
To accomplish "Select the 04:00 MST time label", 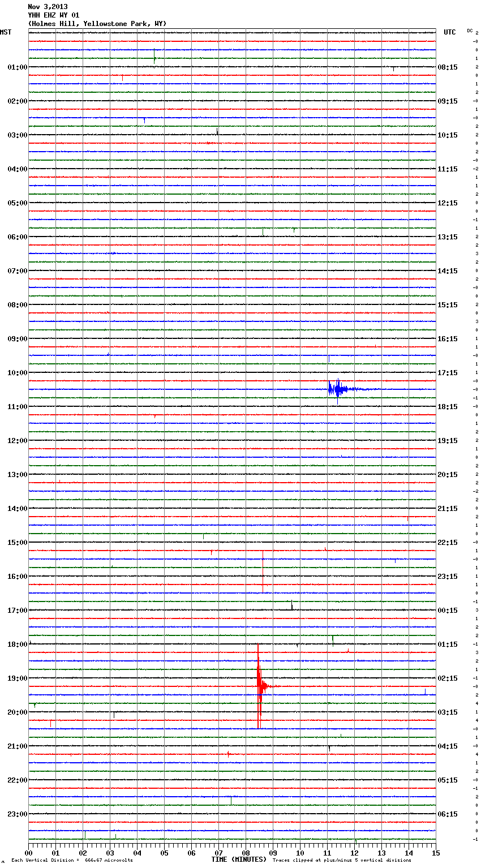I will 18,169.
